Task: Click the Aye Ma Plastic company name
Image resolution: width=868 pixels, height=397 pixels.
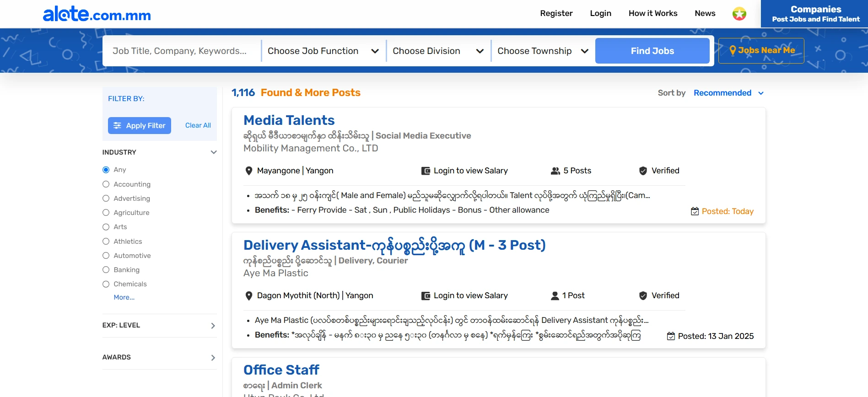Action: pyautogui.click(x=276, y=273)
